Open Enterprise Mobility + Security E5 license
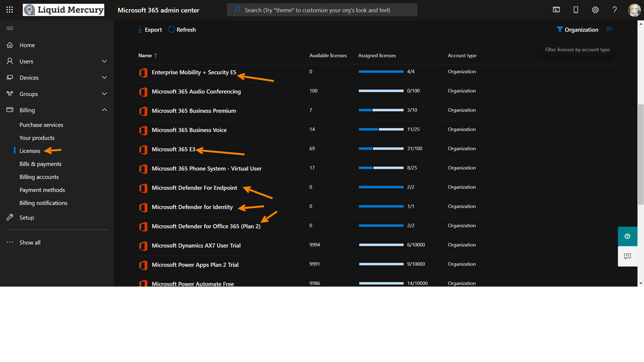The width and height of the screenshot is (644, 362). click(x=194, y=72)
